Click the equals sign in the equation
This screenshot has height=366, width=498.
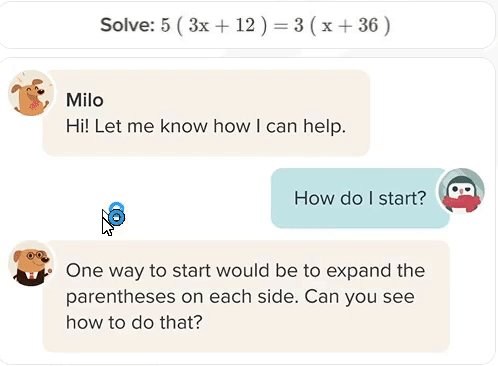pos(280,26)
